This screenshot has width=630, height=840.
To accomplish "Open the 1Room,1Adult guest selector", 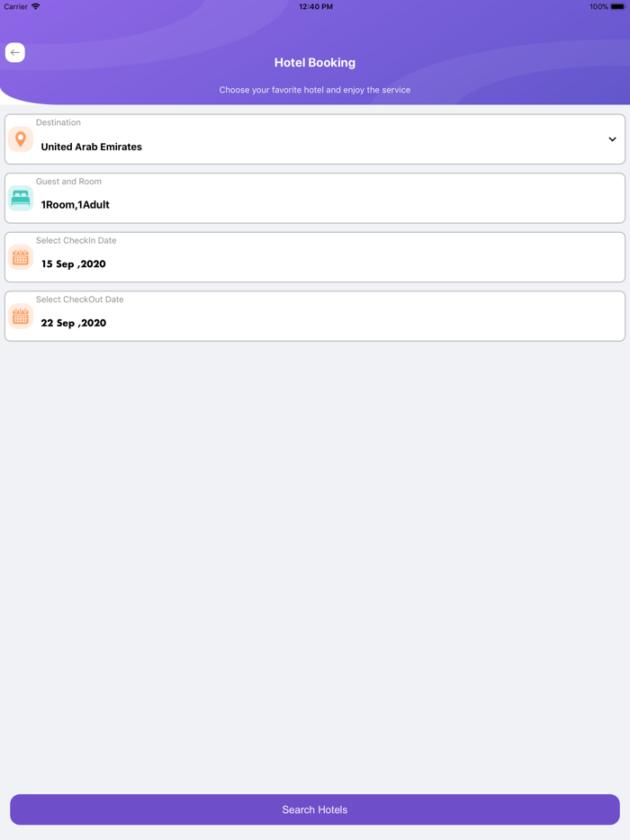I will pyautogui.click(x=76, y=205).
